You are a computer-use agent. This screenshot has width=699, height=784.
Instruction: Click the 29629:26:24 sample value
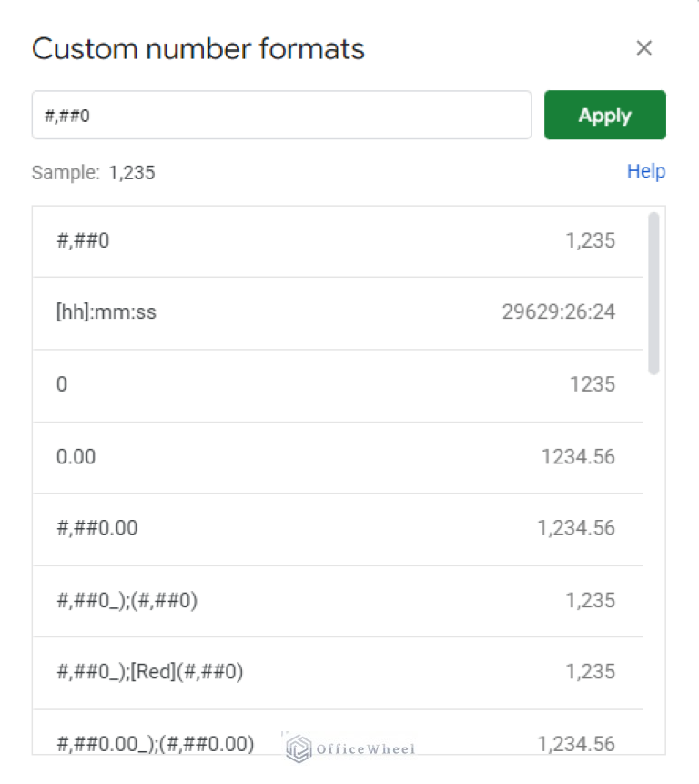coord(559,311)
